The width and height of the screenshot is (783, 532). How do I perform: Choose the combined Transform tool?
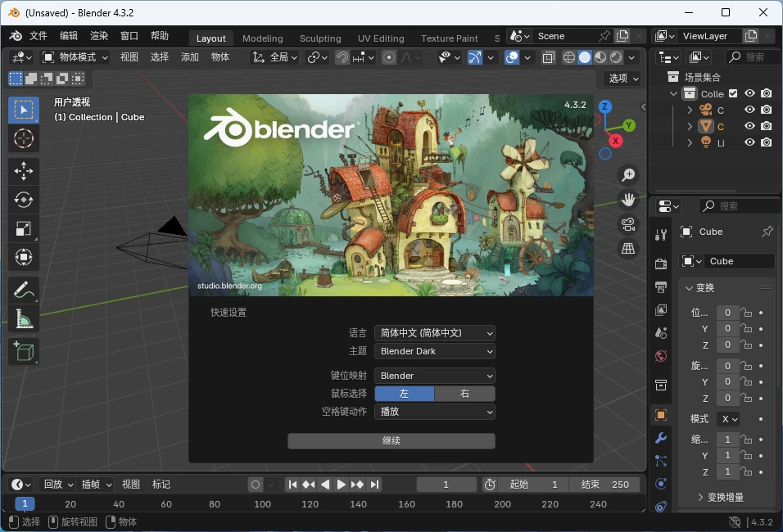24,258
